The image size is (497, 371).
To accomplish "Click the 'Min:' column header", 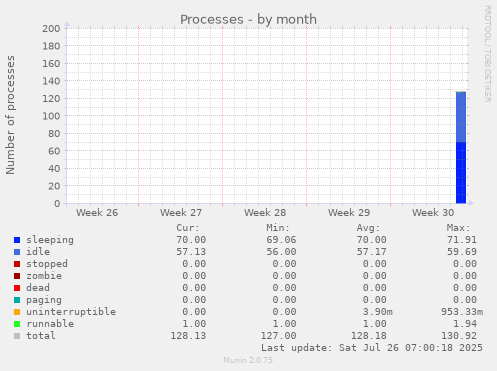I will 278,228.
